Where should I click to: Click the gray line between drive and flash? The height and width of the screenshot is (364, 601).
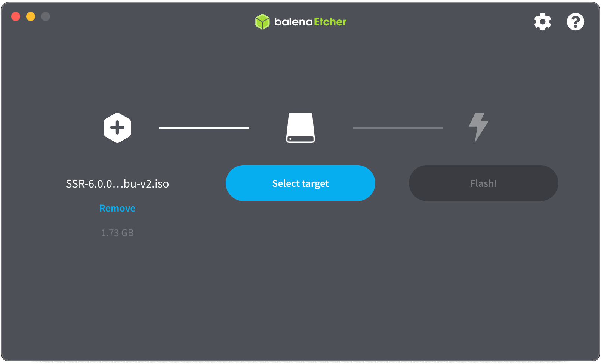click(398, 128)
